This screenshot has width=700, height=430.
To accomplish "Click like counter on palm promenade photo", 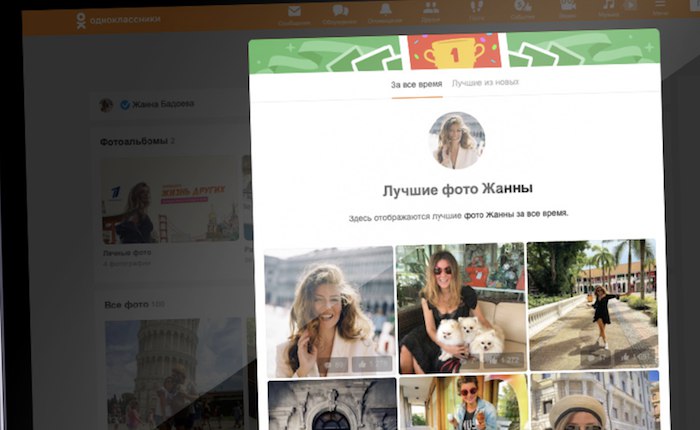I will [635, 356].
